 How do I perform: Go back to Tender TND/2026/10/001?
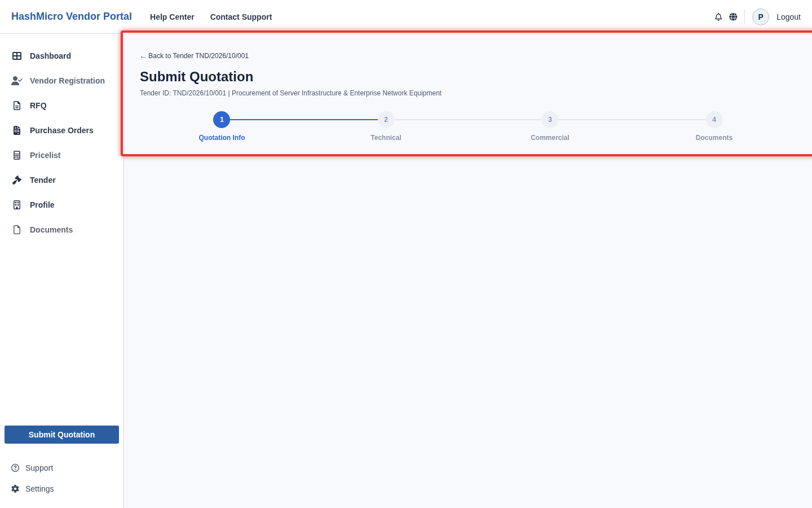tap(194, 56)
